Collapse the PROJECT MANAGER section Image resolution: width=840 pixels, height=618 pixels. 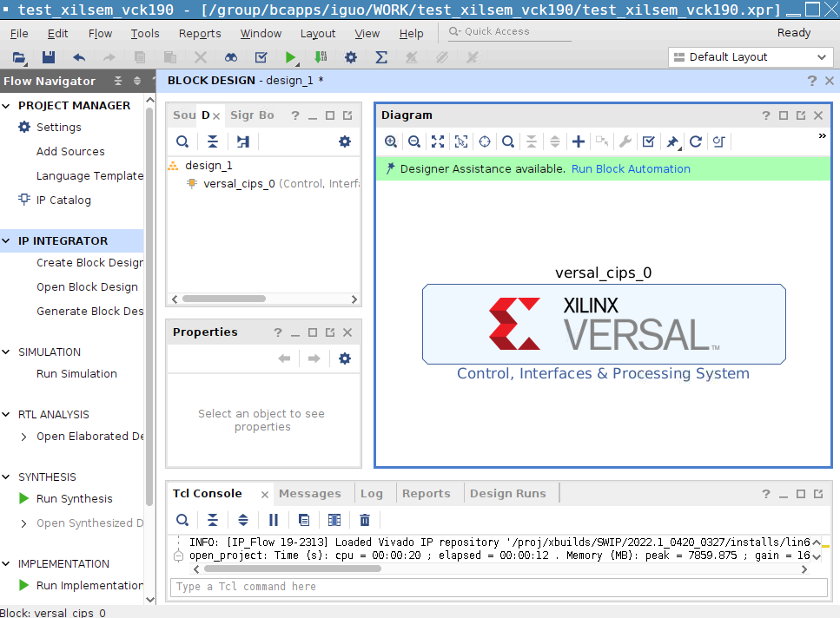pyautogui.click(x=7, y=105)
